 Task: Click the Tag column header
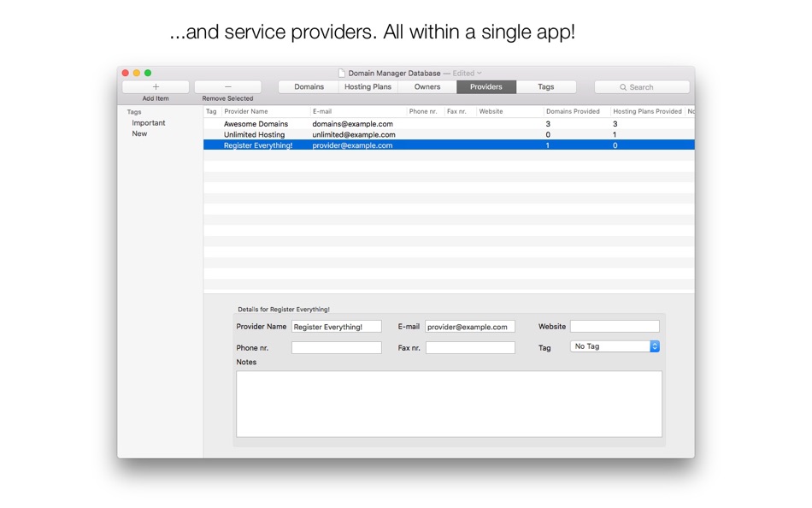(x=212, y=111)
